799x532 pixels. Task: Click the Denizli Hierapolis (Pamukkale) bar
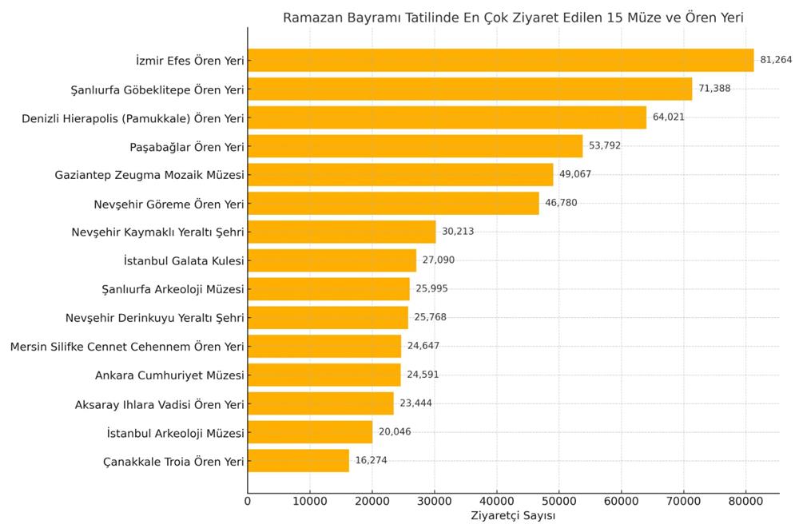[447, 117]
